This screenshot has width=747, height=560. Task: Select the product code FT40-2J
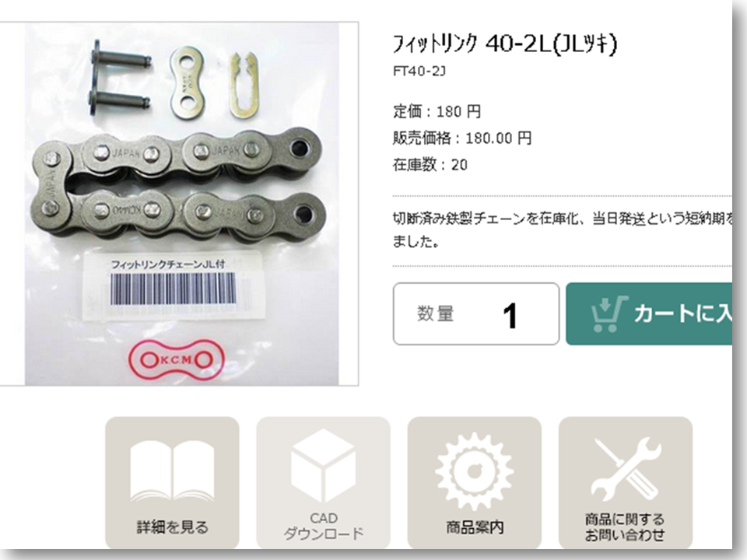pyautogui.click(x=419, y=72)
